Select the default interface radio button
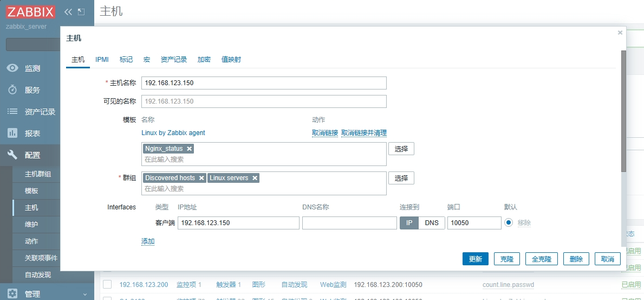This screenshot has width=644, height=300. pos(508,222)
